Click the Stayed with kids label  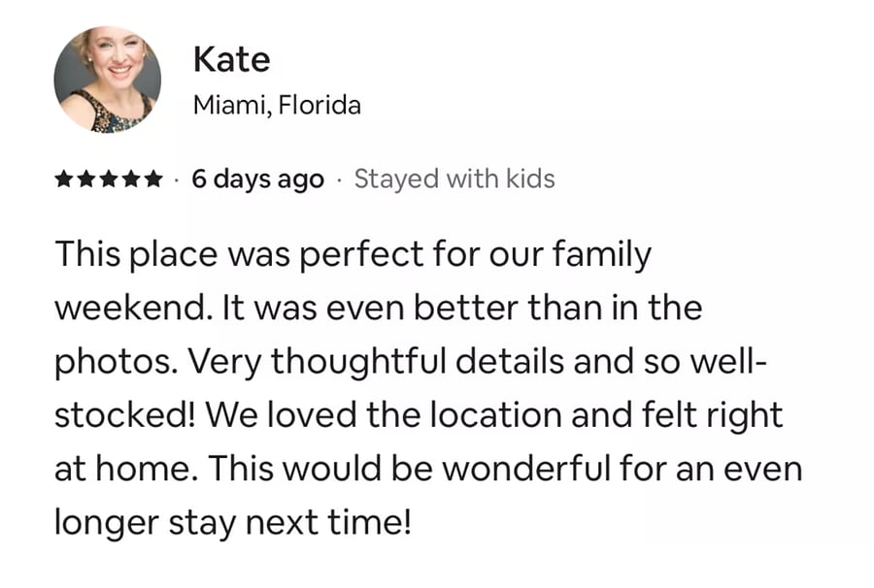click(x=454, y=179)
